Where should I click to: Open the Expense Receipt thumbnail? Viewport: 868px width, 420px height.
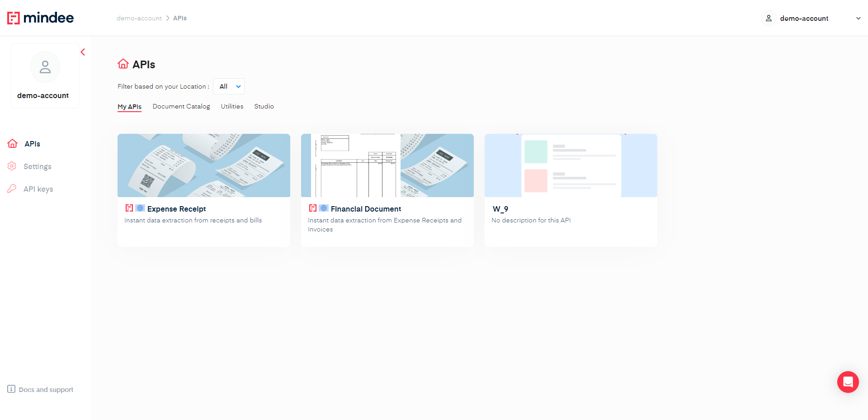[204, 165]
